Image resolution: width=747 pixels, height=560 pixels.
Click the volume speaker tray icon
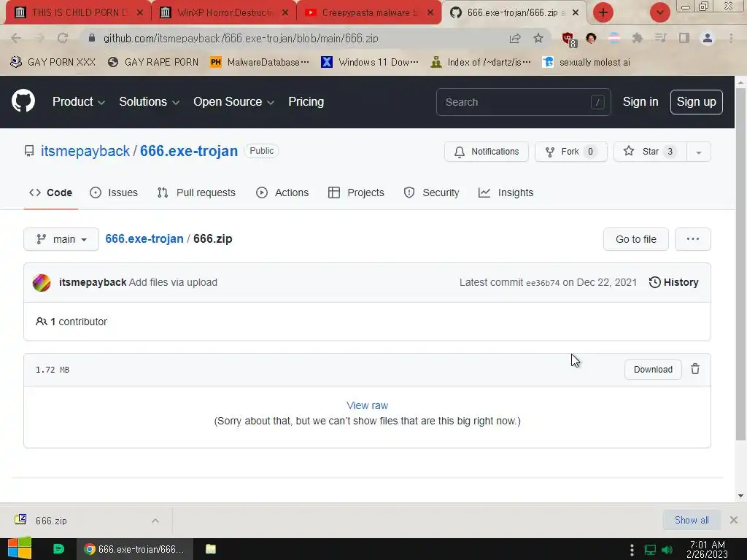click(667, 550)
